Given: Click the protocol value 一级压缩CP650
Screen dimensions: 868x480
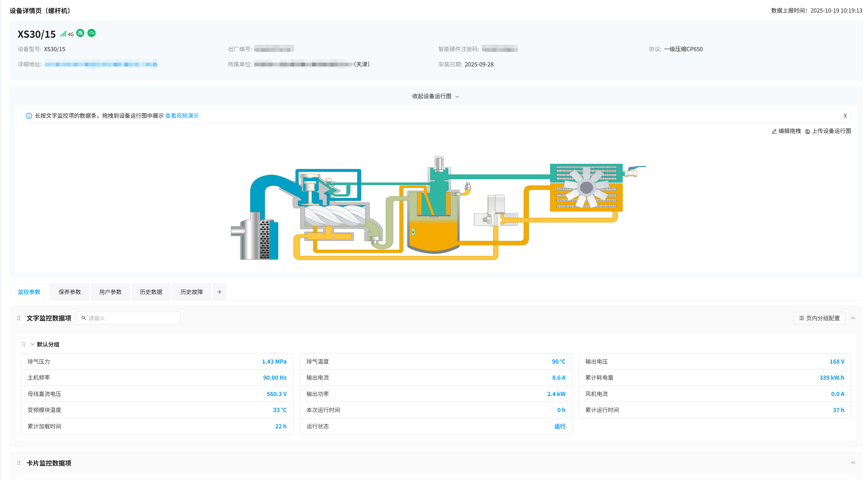Looking at the screenshot, I should (683, 49).
